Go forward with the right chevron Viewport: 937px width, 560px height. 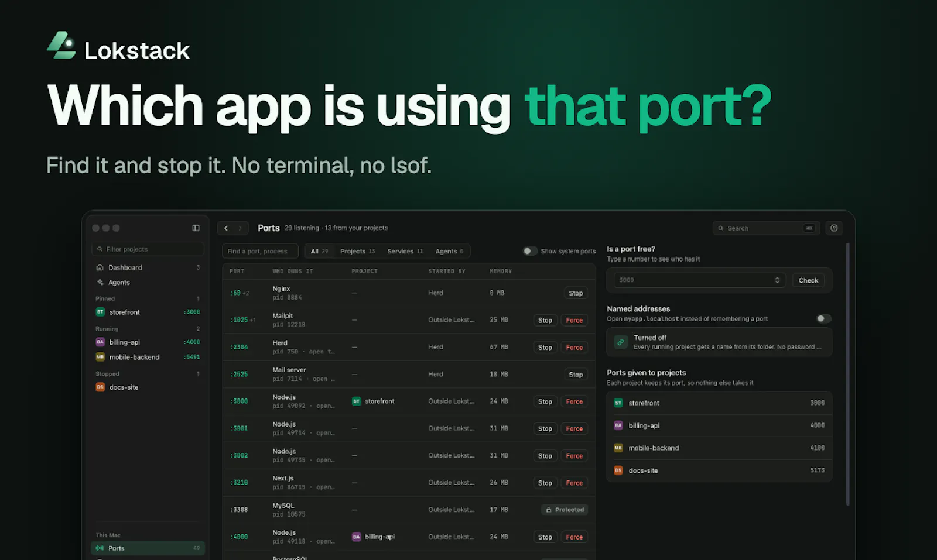coord(240,228)
